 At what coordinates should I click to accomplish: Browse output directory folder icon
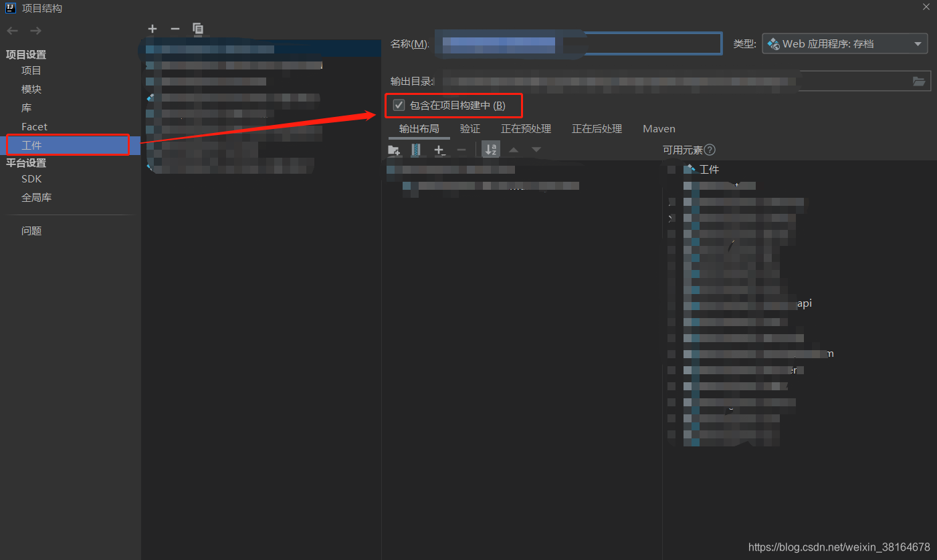[920, 82]
